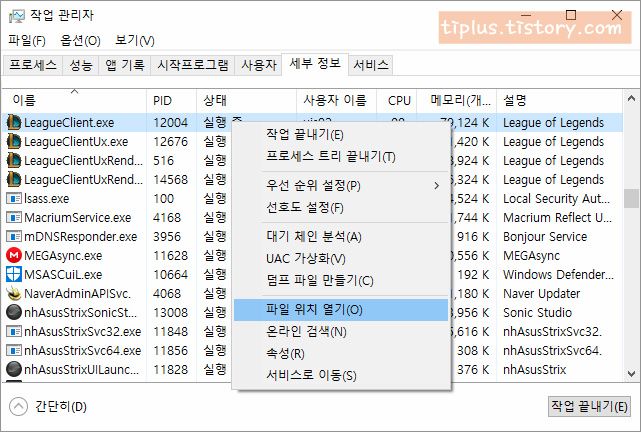Sort by the 사용자 이름 column header
The height and width of the screenshot is (432, 641).
point(336,101)
